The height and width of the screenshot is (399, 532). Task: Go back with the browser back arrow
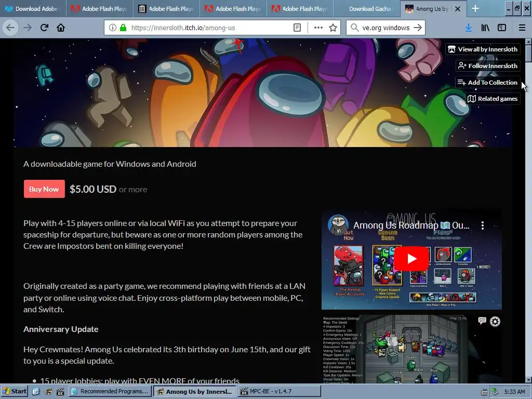click(x=10, y=28)
